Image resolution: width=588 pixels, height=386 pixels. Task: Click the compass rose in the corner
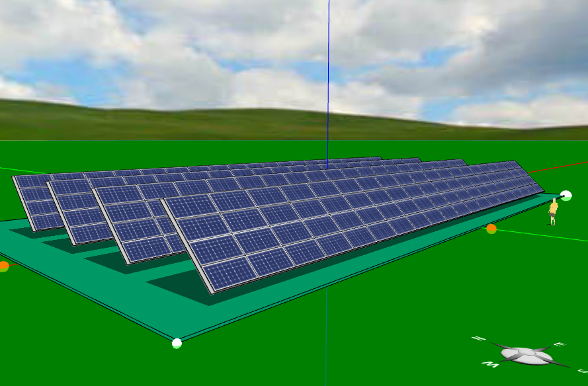pyautogui.click(x=525, y=354)
